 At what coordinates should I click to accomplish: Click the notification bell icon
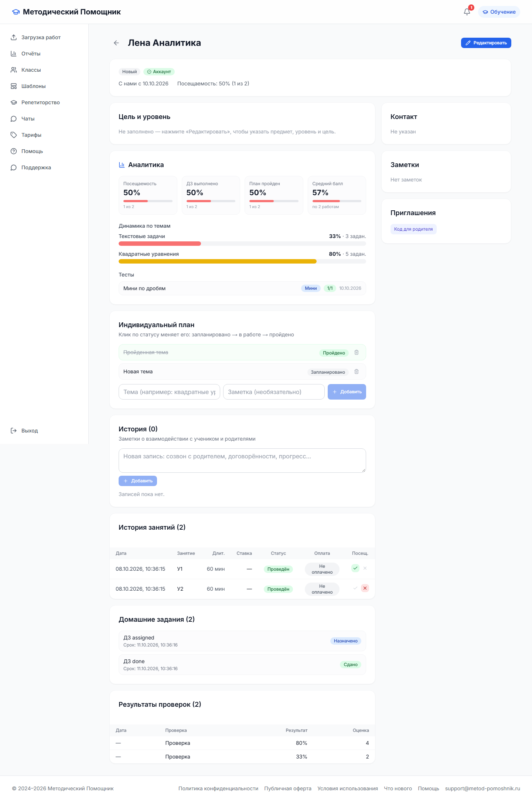(x=467, y=12)
